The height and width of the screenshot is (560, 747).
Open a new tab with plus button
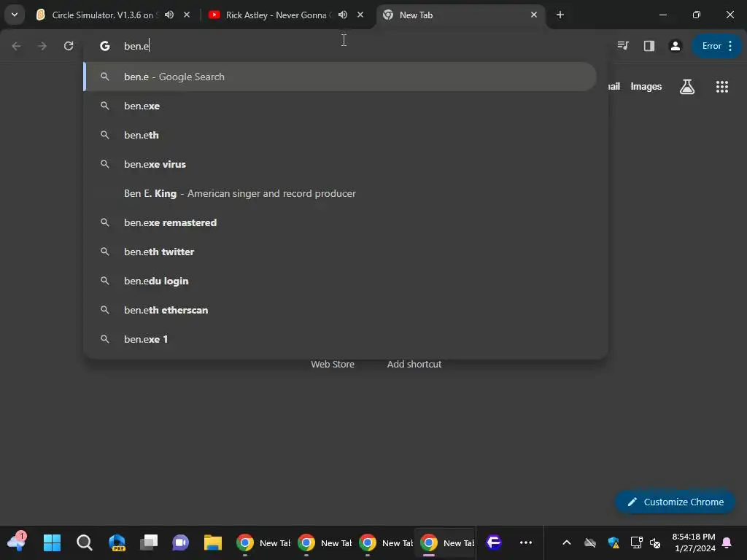click(560, 15)
